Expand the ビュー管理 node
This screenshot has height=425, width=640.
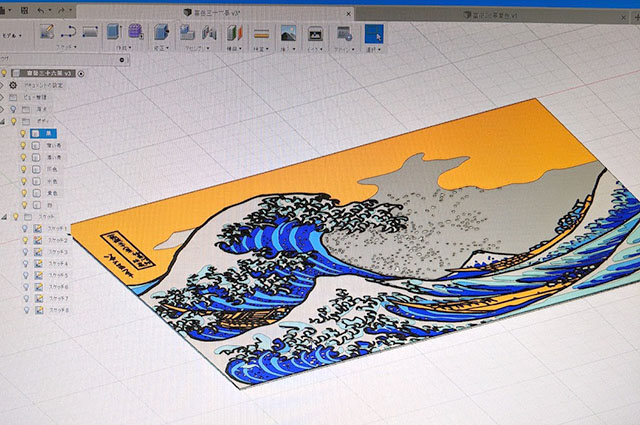2,97
